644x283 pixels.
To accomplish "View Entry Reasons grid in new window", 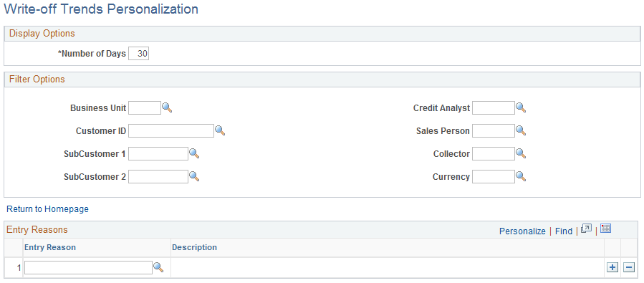I will point(586,229).
